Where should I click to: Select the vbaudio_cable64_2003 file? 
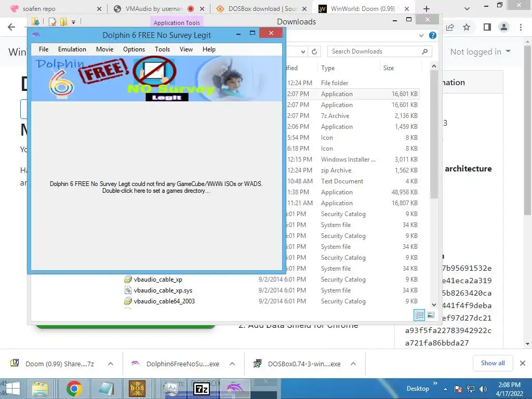point(164,301)
